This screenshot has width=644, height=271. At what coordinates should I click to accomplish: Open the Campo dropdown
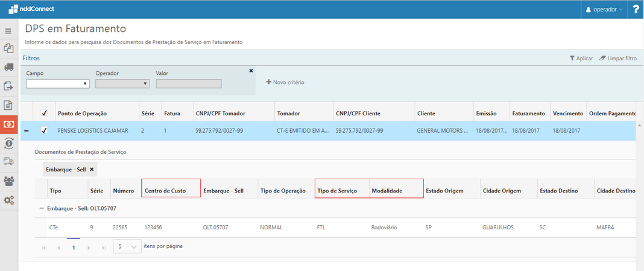(57, 84)
